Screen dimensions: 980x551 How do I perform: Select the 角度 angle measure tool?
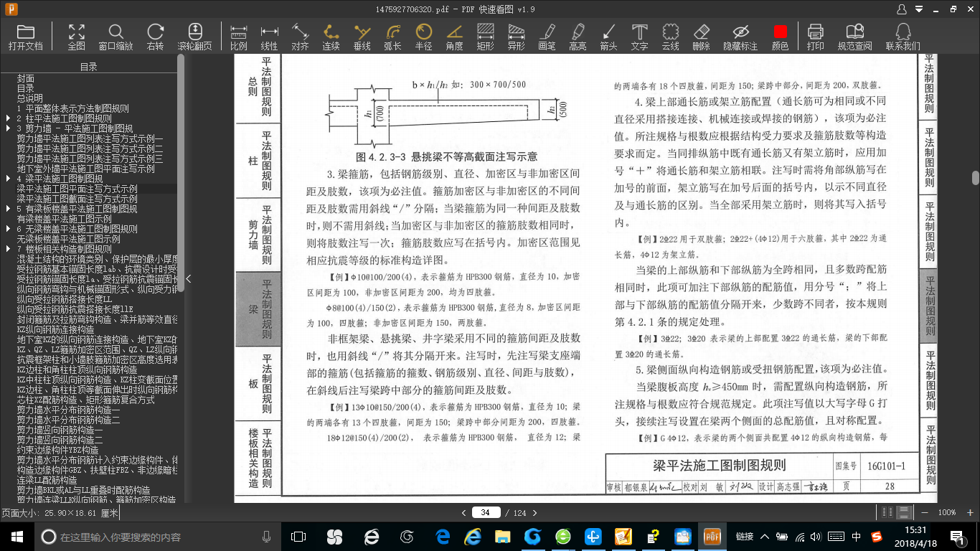pos(454,37)
